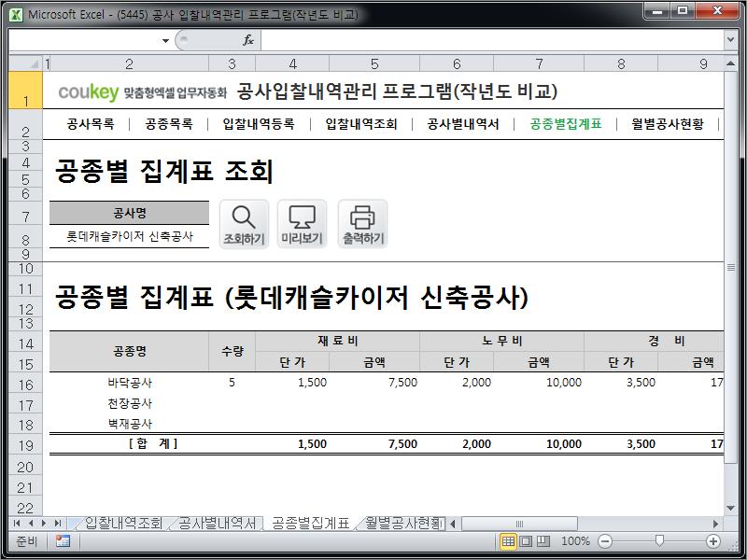The height and width of the screenshot is (560, 747).
Task: Switch to Page Layout view in status bar
Action: coord(526,541)
